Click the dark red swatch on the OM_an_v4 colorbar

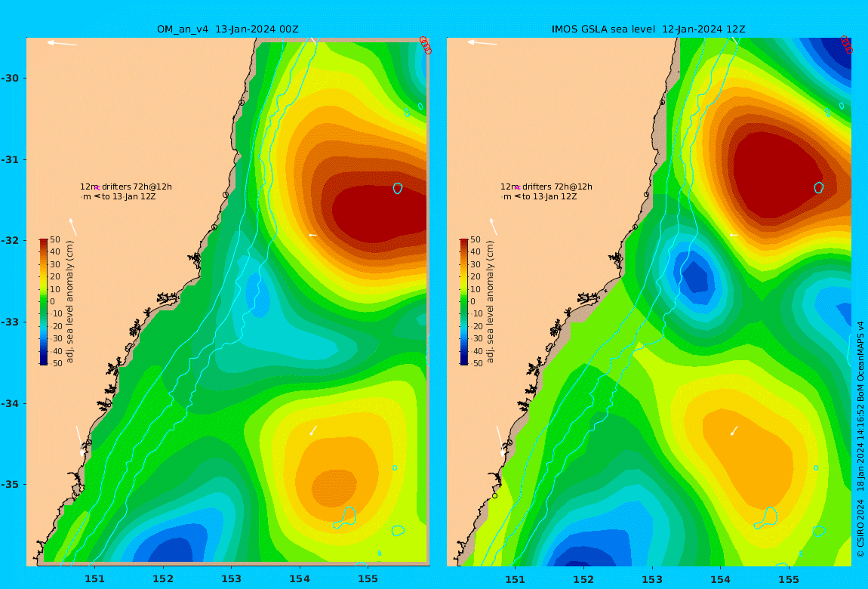tap(44, 242)
